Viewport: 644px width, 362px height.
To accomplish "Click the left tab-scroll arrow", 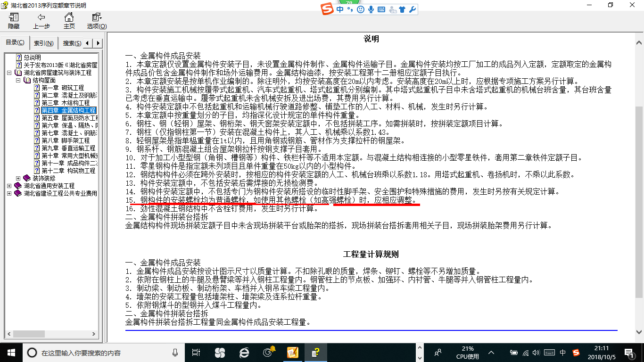I will [x=88, y=43].
